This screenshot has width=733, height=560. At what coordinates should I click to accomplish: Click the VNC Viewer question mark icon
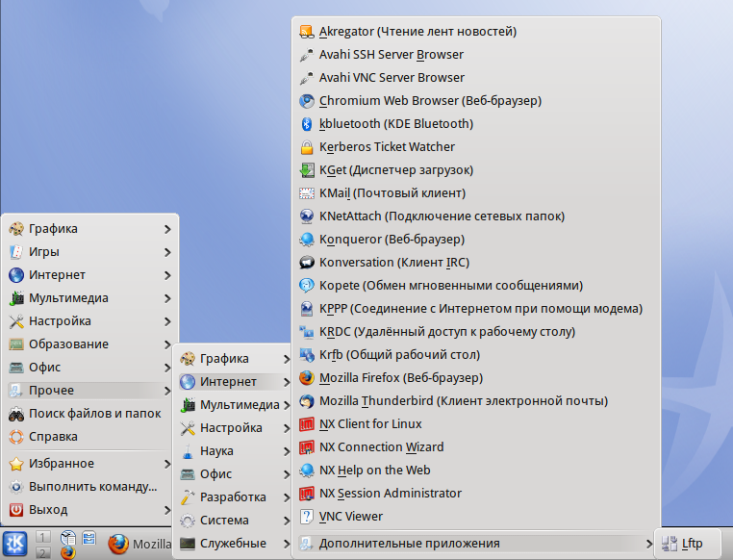307,516
